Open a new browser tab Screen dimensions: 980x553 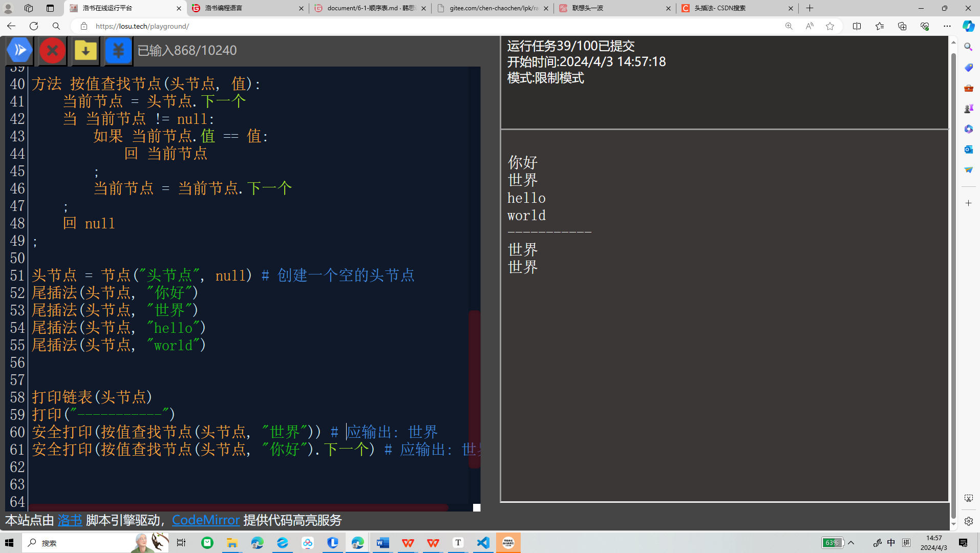(x=809, y=8)
